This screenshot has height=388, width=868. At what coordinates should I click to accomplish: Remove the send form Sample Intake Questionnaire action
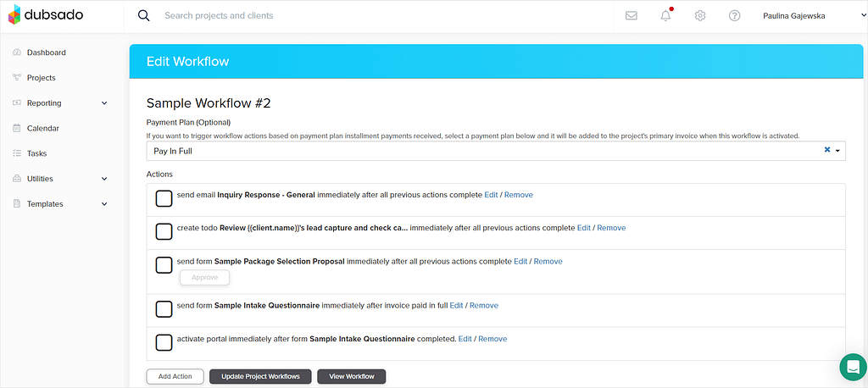click(x=484, y=305)
